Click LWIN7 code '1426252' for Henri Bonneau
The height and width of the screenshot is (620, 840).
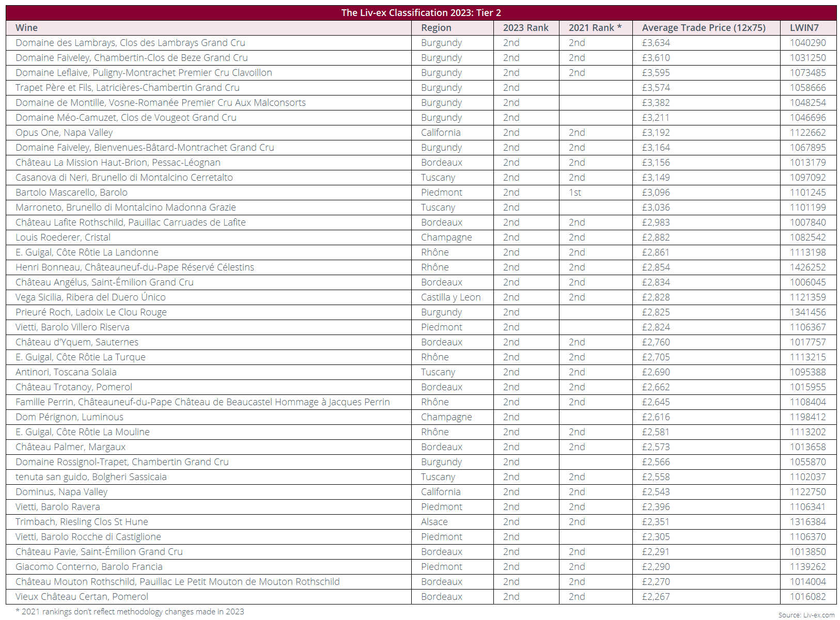pos(808,267)
